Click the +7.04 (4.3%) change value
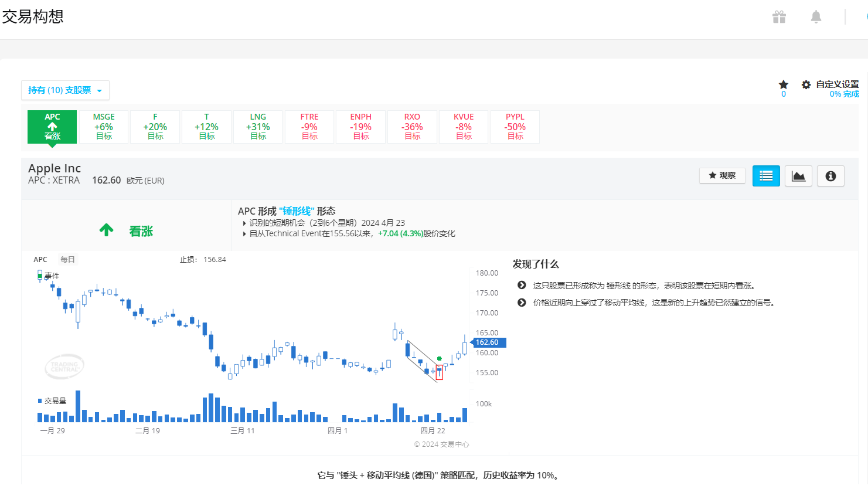Viewport: 868px width, 489px height. (x=400, y=233)
